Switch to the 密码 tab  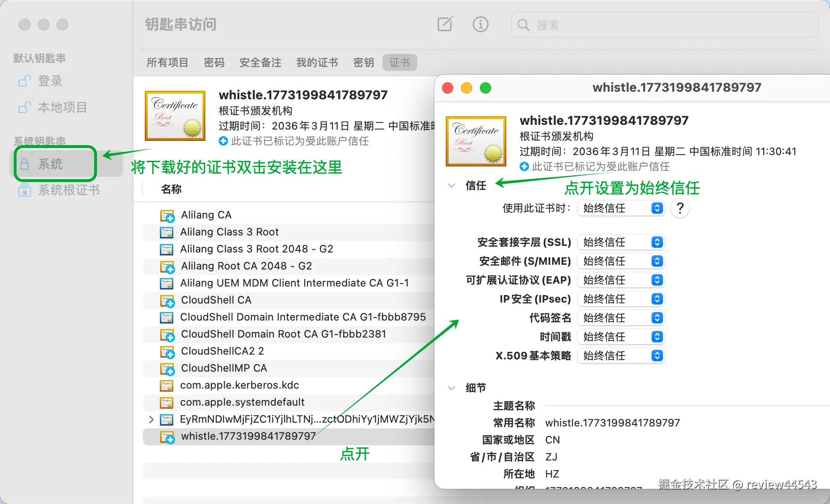click(x=214, y=62)
